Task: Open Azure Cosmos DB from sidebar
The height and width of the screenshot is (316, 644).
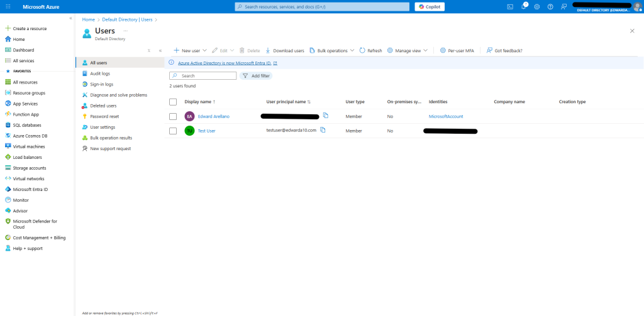Action: (x=30, y=136)
